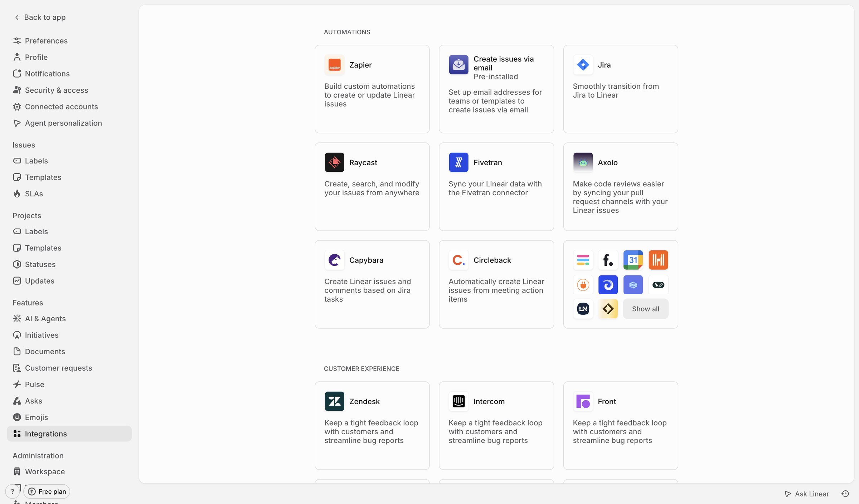
Task: Click the Axolo logo icon
Action: 583,162
